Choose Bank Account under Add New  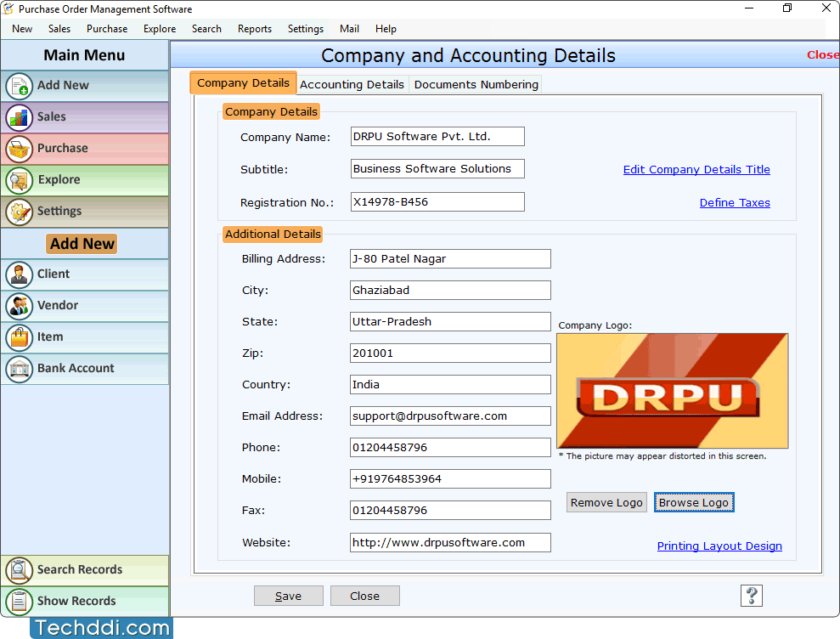point(85,370)
